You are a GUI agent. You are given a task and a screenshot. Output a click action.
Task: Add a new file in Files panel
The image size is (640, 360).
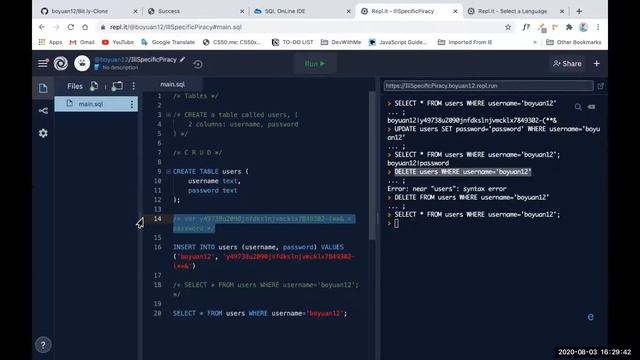(94, 86)
